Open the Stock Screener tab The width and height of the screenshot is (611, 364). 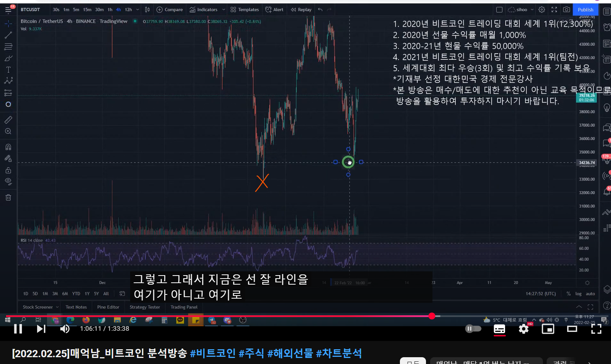(x=38, y=307)
